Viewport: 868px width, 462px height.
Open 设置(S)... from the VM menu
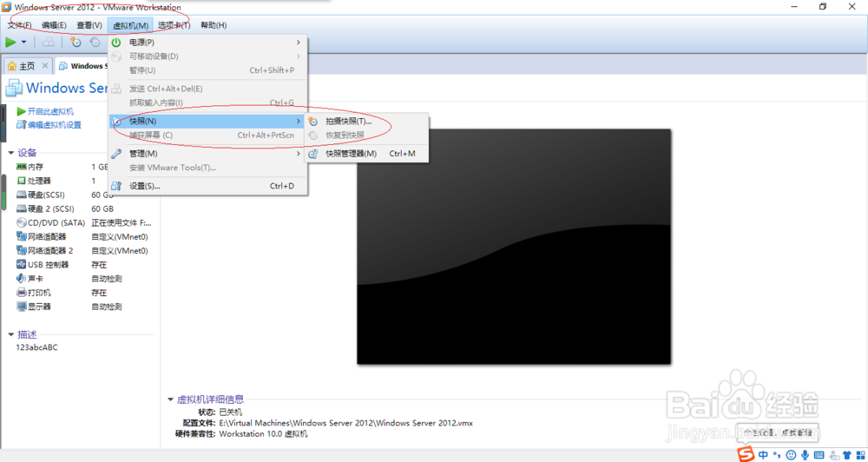(207, 186)
